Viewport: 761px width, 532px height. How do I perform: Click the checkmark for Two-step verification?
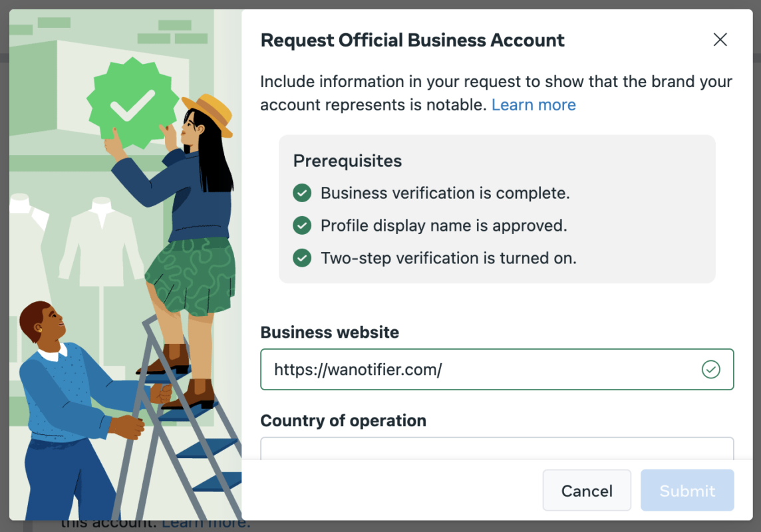[302, 258]
